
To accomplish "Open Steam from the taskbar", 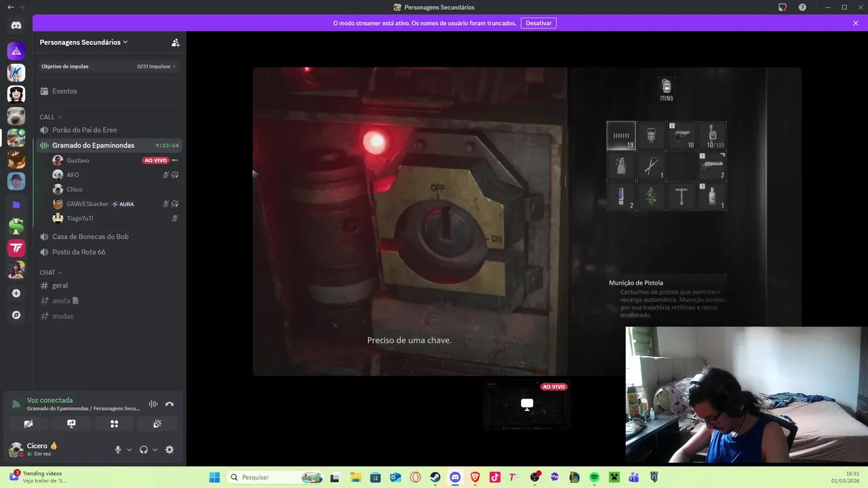I will 435,477.
